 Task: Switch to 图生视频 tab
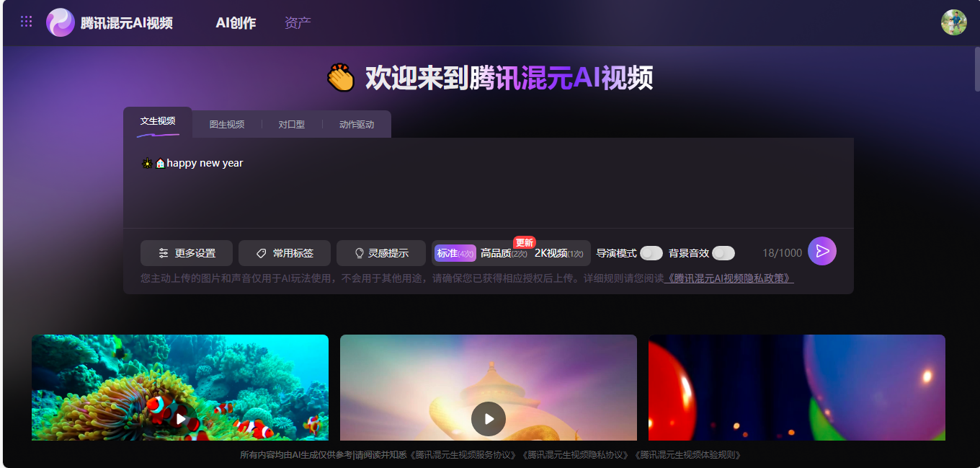tap(227, 124)
